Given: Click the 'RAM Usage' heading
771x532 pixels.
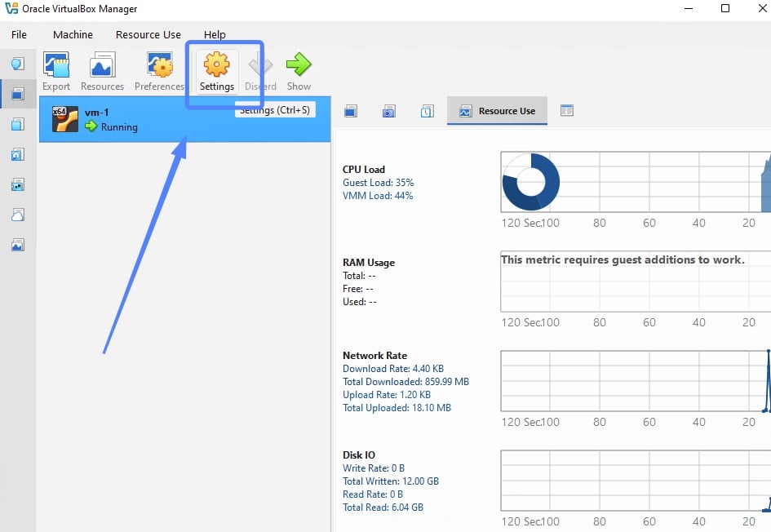Looking at the screenshot, I should point(369,263).
